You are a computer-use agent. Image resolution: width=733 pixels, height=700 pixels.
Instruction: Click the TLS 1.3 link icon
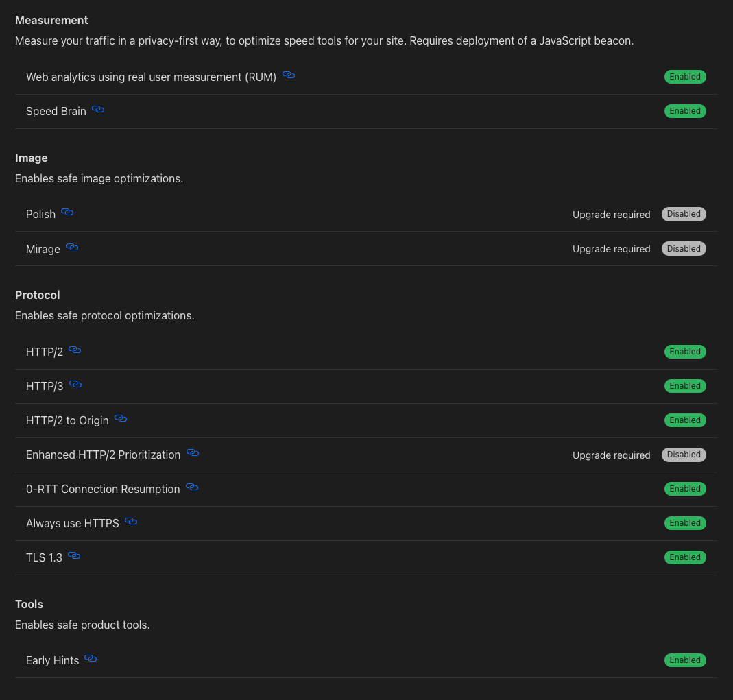73,555
